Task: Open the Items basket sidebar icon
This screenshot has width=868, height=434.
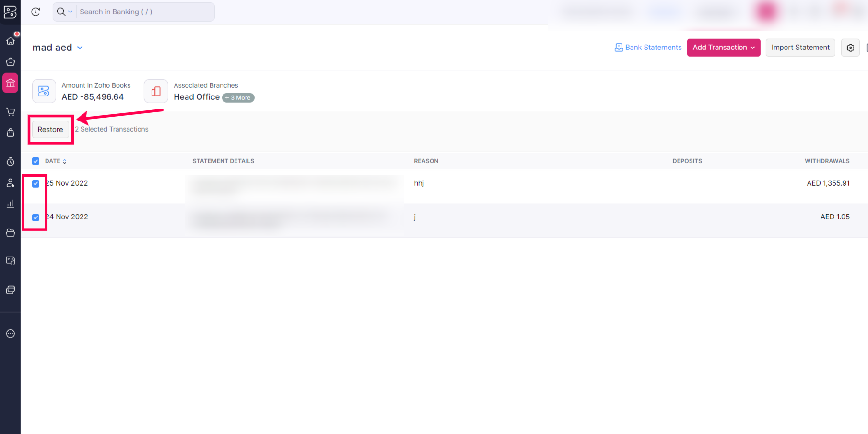Action: click(10, 62)
